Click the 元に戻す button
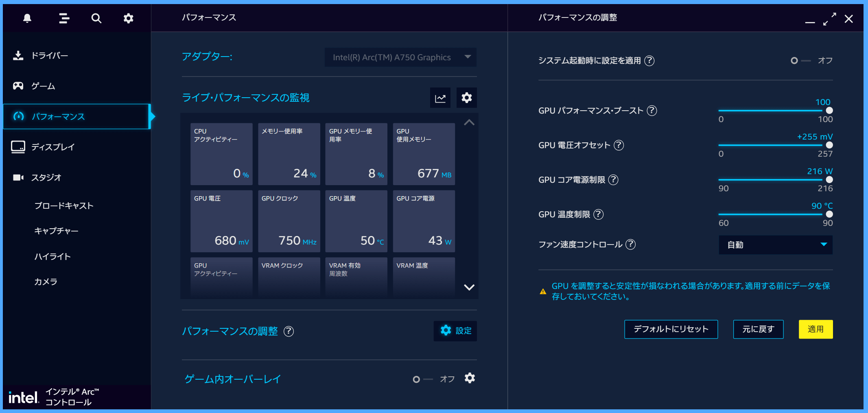Screen dimensions: 868x413 [758, 329]
